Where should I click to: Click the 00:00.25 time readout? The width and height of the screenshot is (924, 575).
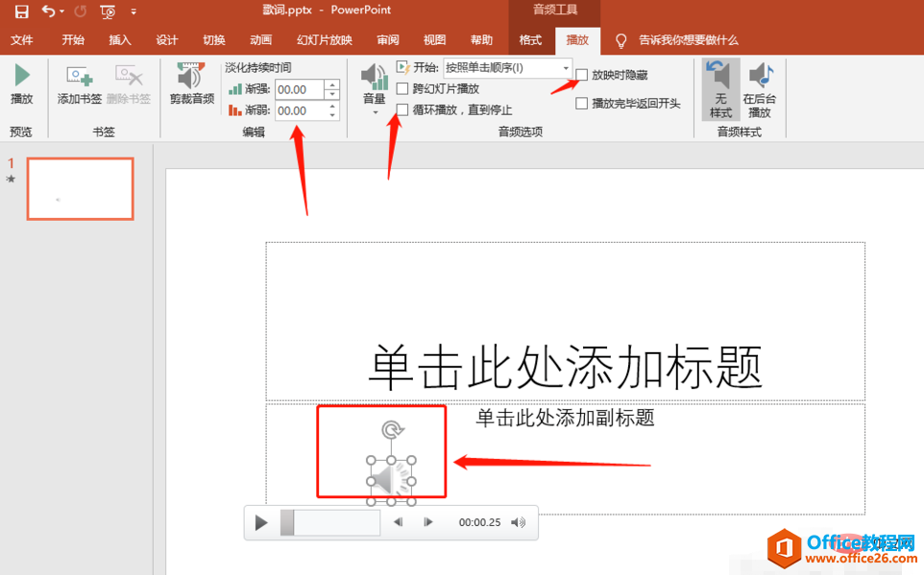(479, 522)
